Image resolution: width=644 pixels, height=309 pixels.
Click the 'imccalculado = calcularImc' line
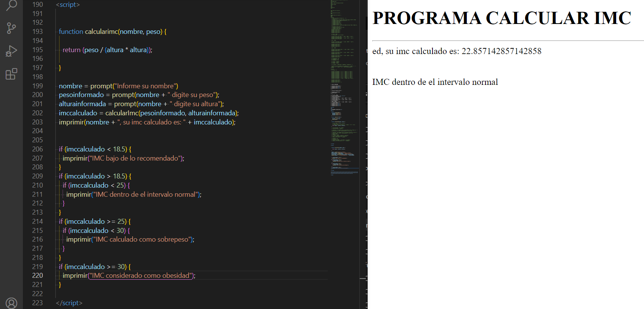(149, 113)
